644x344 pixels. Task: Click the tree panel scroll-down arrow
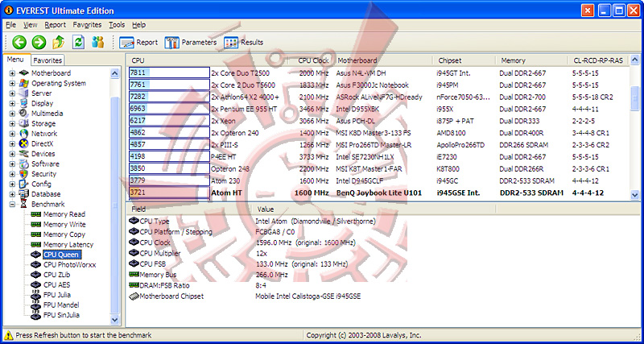pos(114,320)
